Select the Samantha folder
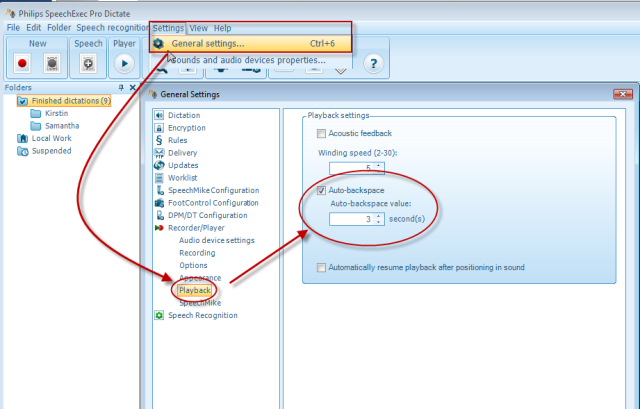This screenshot has width=640, height=409. 55,126
